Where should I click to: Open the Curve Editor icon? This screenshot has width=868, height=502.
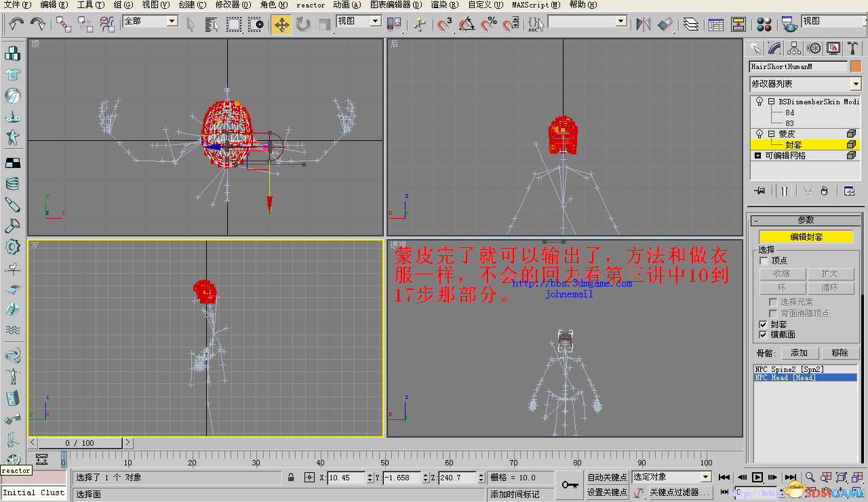click(715, 24)
